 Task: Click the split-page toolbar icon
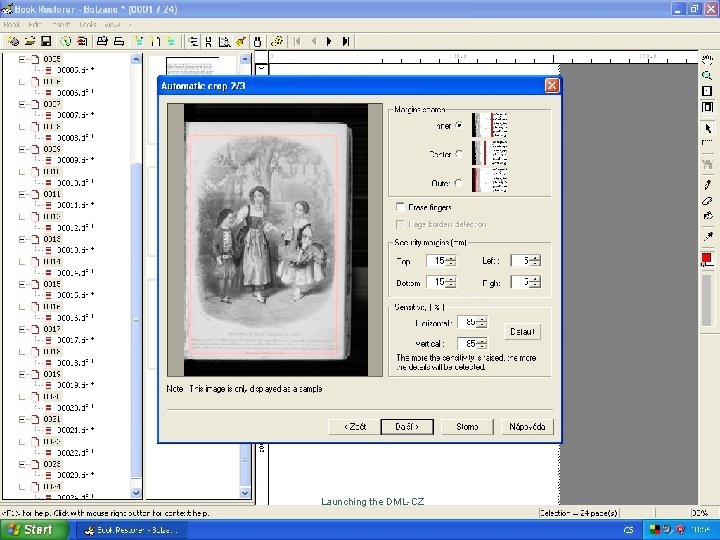pos(208,42)
